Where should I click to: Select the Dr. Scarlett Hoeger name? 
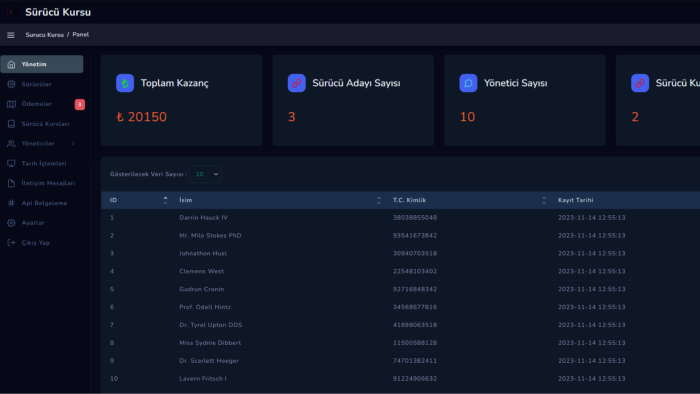pyautogui.click(x=209, y=361)
